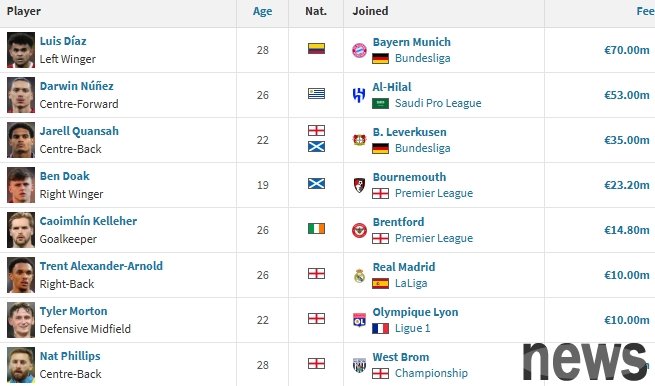Screen dimensions: 655x386
Task: Open the Ligue 1 league link
Action: [412, 328]
